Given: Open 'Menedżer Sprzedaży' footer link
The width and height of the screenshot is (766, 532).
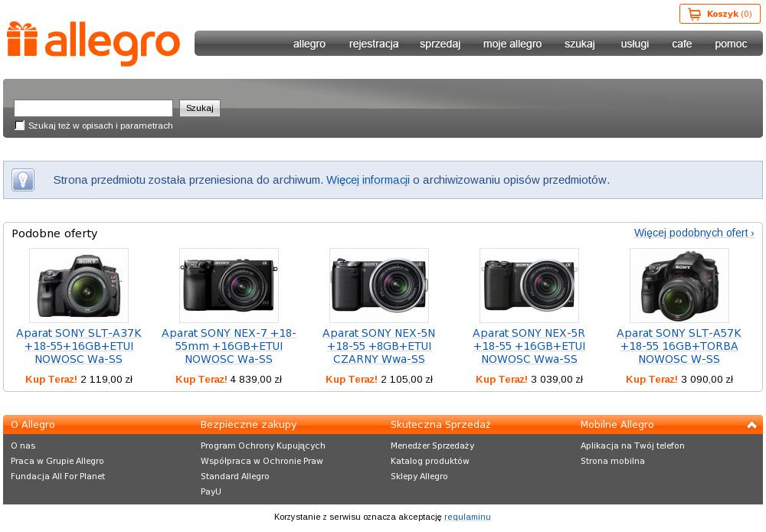Looking at the screenshot, I should tap(432, 446).
